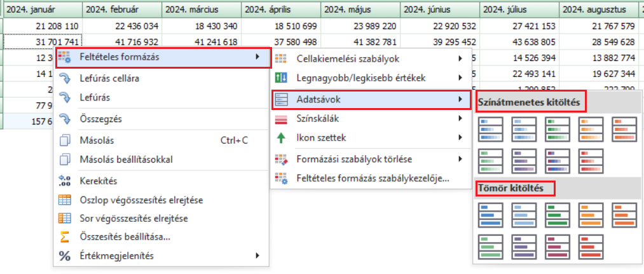Open Feltételes formázás szabálykezelője dialog
Screen dimensions: 644x274
click(x=373, y=178)
